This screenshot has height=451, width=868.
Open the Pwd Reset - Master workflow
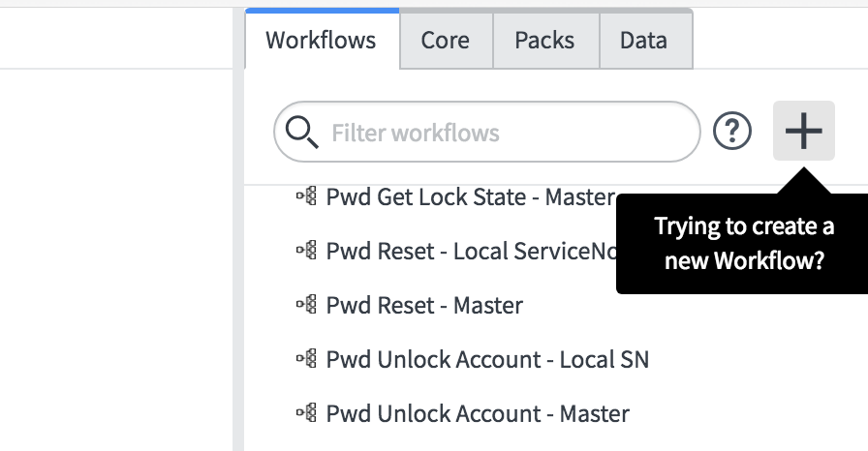[424, 306]
